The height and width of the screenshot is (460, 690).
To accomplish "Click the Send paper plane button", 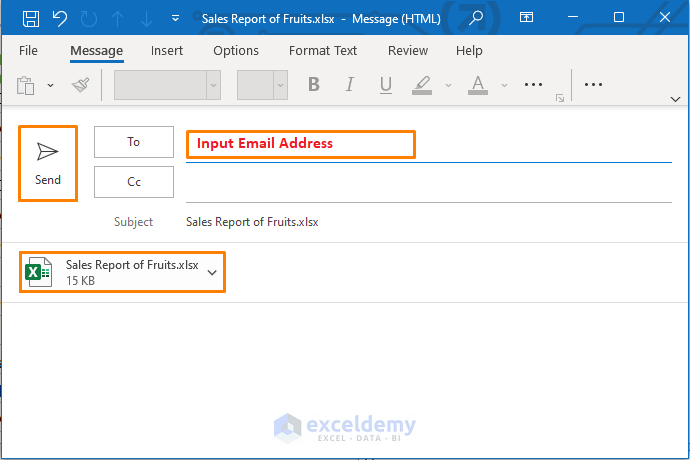I will pyautogui.click(x=48, y=162).
